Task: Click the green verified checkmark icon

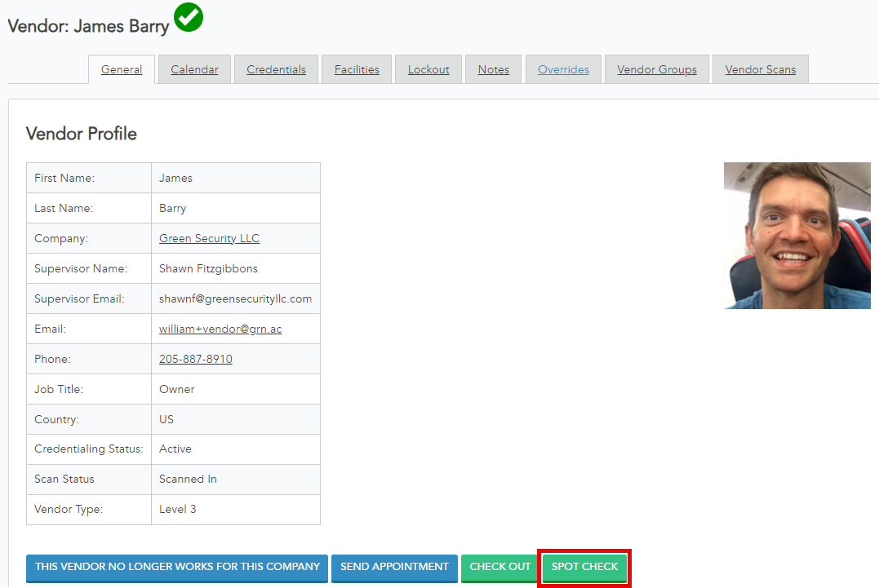Action: click(x=188, y=17)
